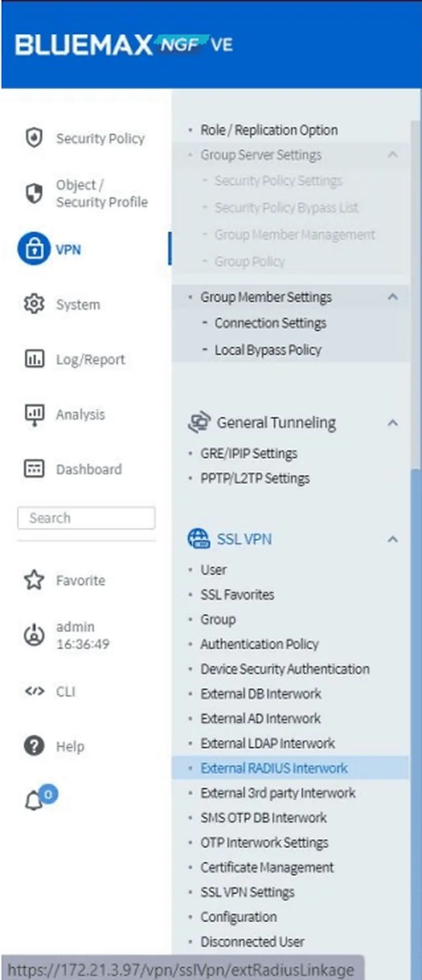
Task: Open the Dashboard menu label
Action: (x=89, y=469)
